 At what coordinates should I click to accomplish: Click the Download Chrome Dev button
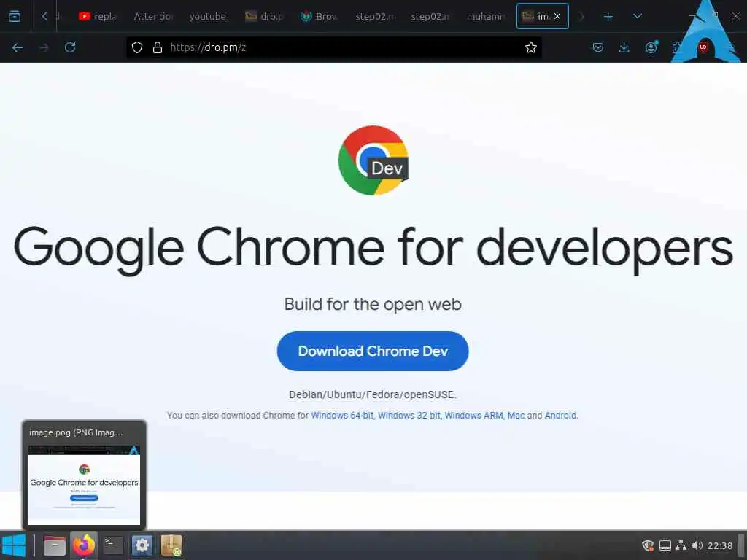pos(373,351)
